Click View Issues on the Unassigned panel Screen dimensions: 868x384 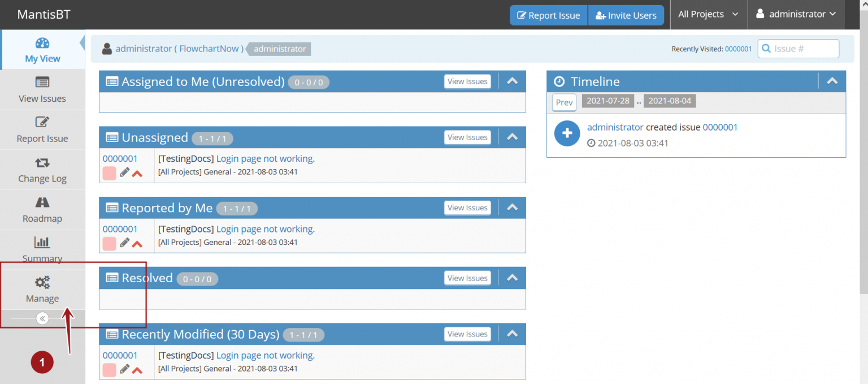(x=467, y=137)
